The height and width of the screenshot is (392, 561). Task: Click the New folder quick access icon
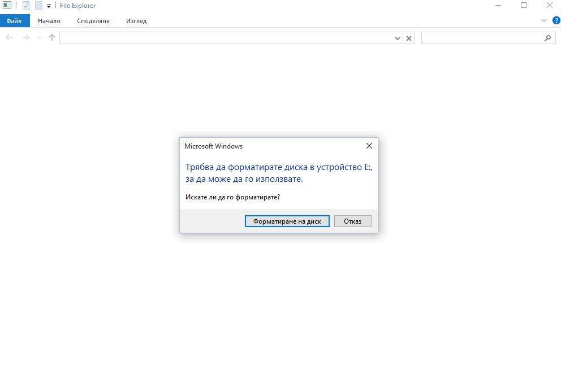click(38, 6)
